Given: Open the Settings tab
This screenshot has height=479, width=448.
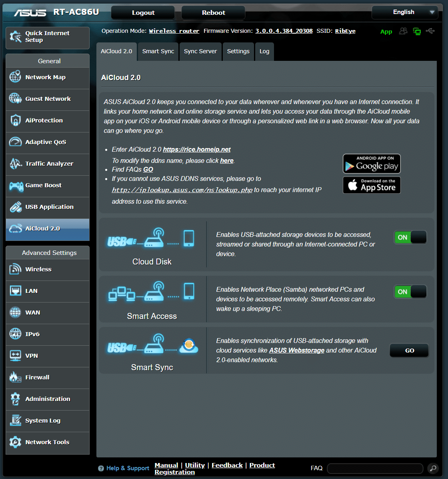Looking at the screenshot, I should tap(238, 51).
